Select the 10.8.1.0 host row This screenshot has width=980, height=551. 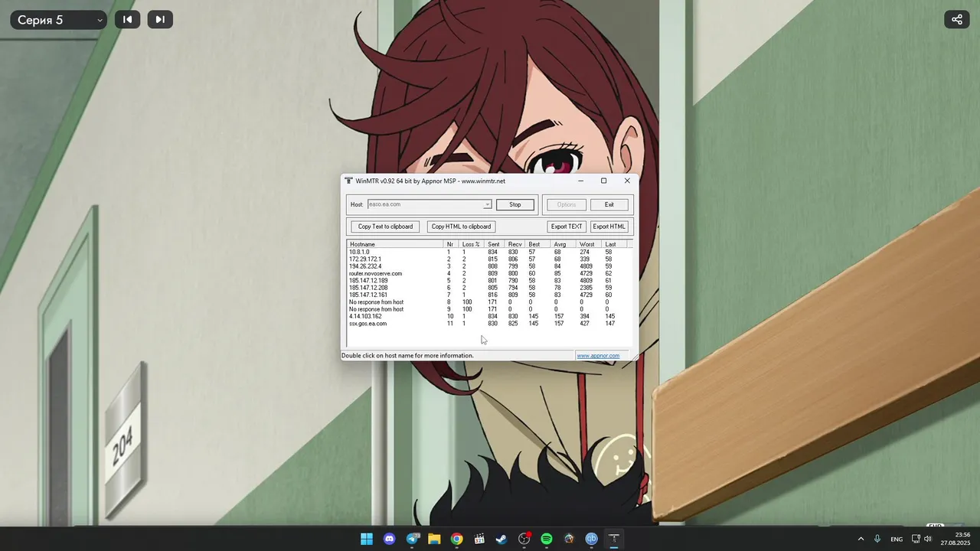[x=490, y=252]
